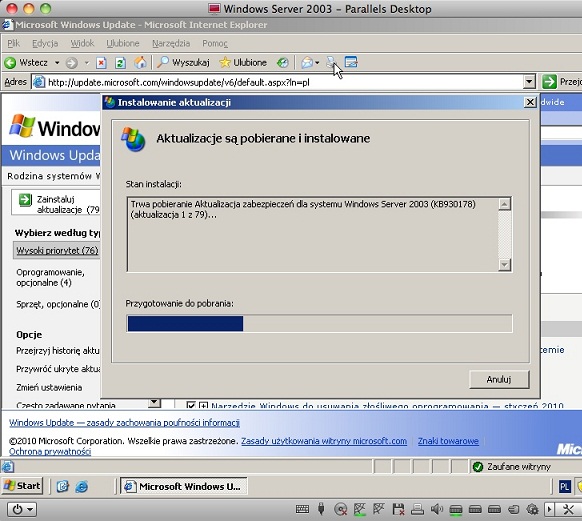Expand Parallels status bar arrow
The image size is (582, 521).
[549, 509]
